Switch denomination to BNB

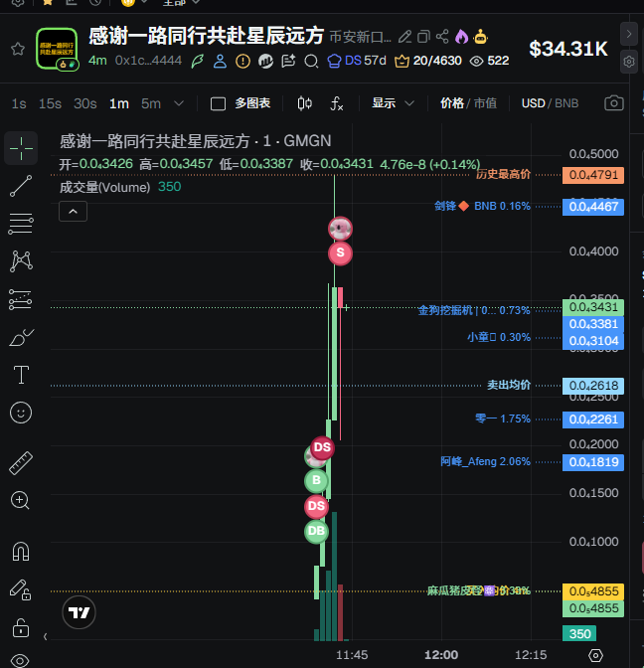pyautogui.click(x=566, y=103)
